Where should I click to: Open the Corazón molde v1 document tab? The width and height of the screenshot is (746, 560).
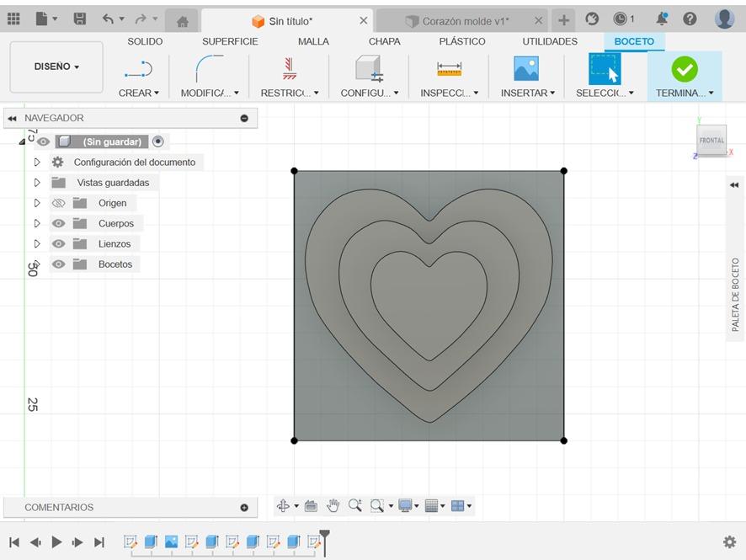click(465, 21)
